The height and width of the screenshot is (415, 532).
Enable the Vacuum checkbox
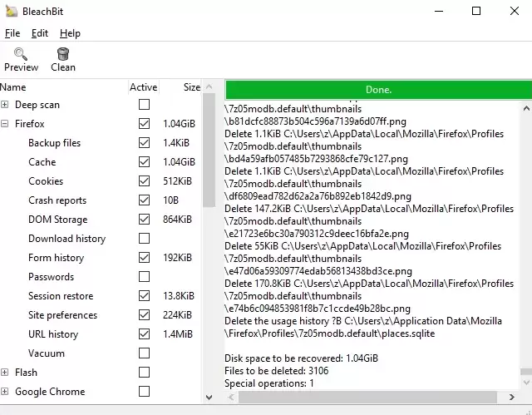(144, 353)
